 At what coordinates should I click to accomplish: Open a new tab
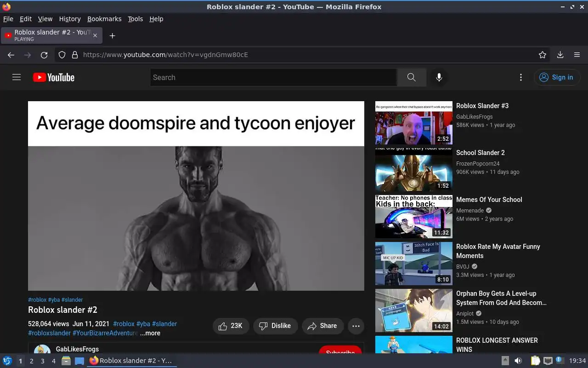pyautogui.click(x=112, y=35)
